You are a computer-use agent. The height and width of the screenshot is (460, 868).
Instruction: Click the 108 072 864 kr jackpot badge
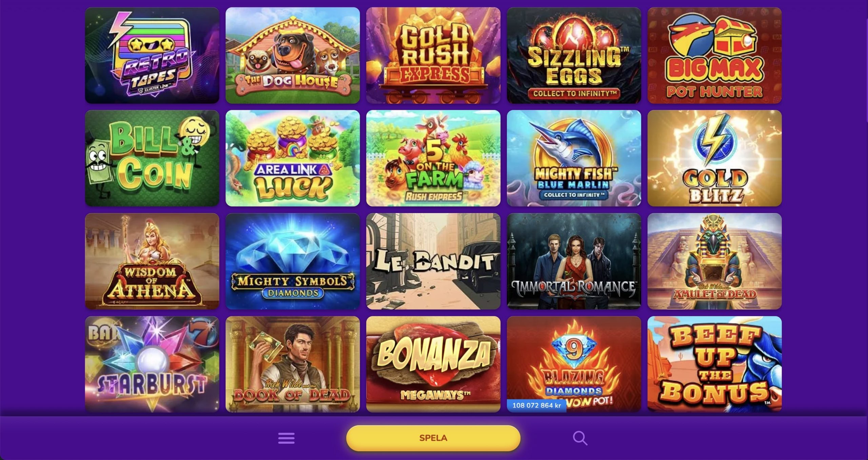(x=536, y=405)
